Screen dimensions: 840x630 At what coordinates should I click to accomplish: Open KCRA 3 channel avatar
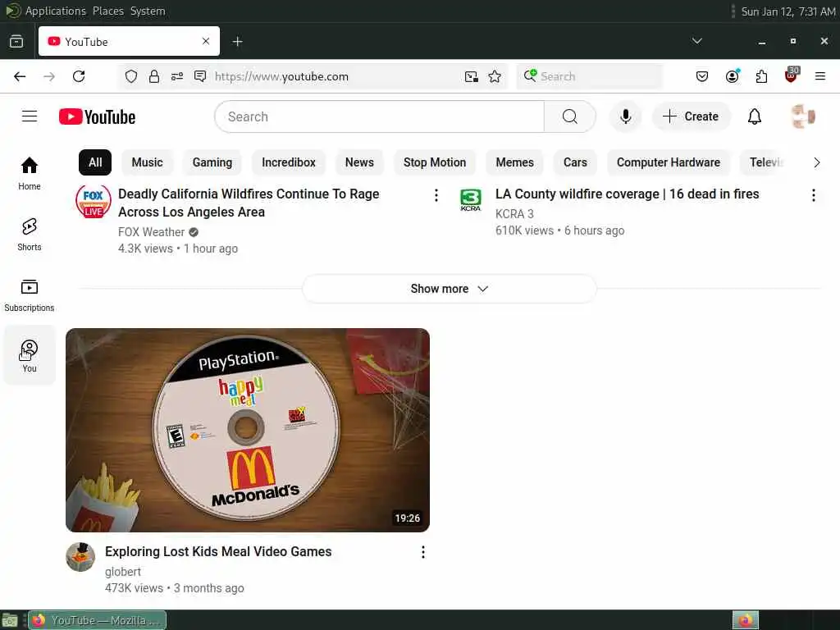tap(470, 200)
